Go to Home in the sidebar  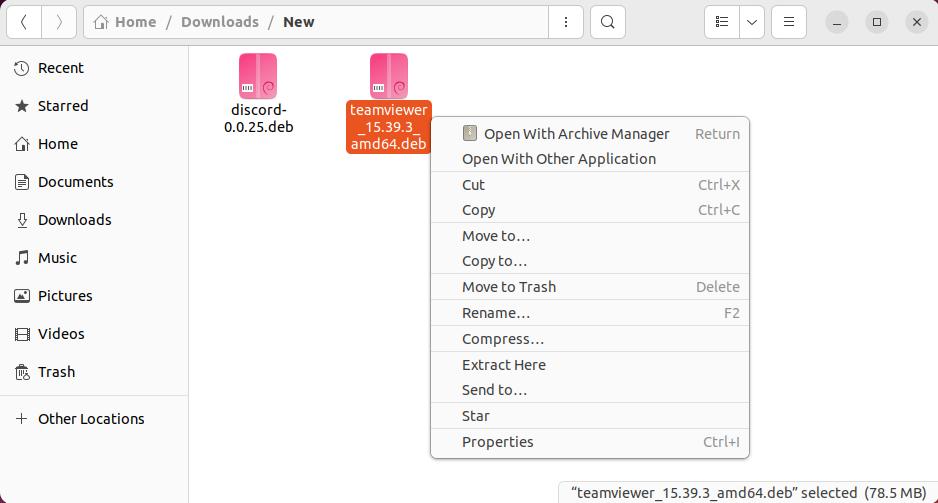[94, 144]
